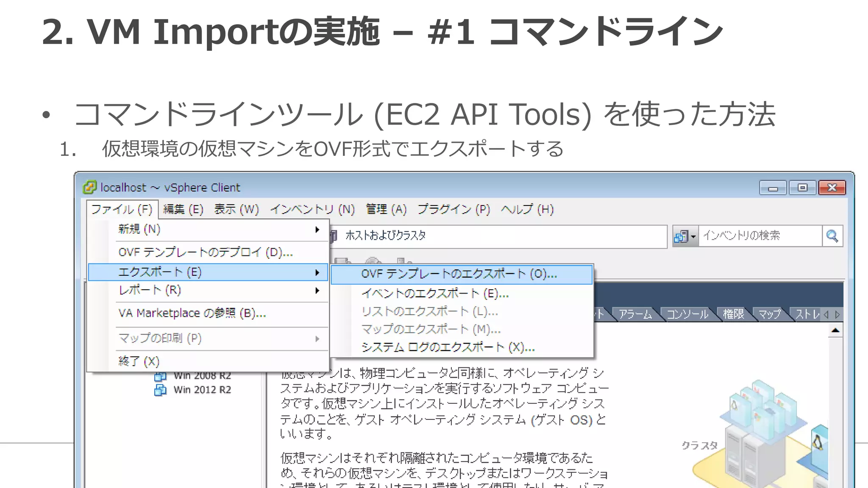Select OVF テンプレートのエクスポート (O)...
The image size is (868, 488).
pos(462,274)
